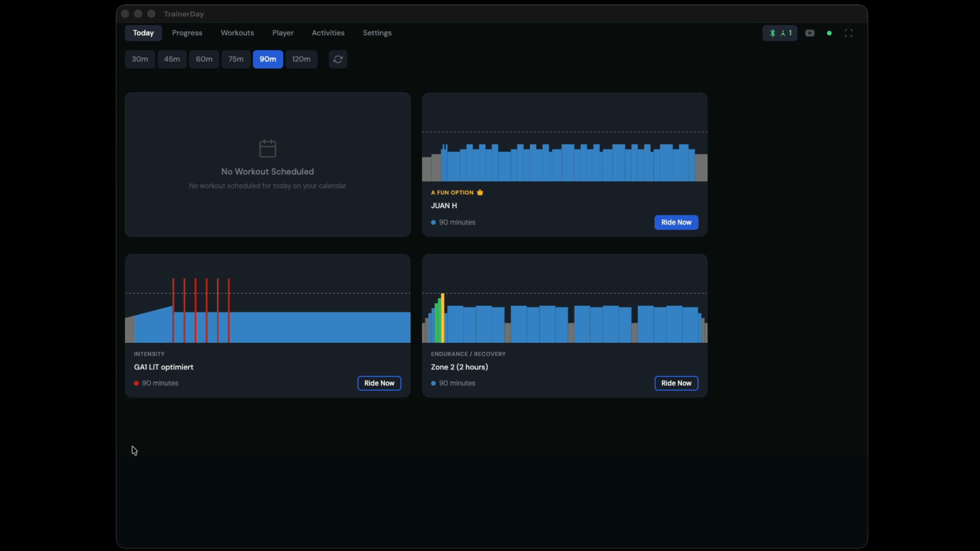
Task: Click star icon beside A FUN OPTION
Action: click(480, 192)
